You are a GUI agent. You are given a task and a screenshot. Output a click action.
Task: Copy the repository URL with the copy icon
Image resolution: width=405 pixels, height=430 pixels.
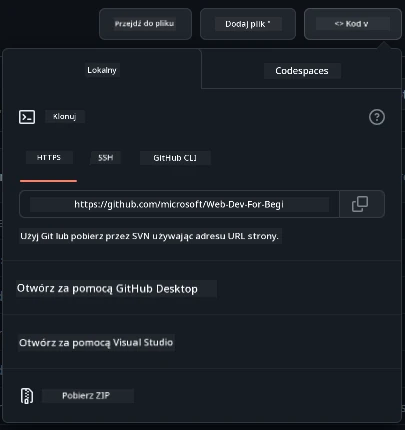tap(360, 204)
